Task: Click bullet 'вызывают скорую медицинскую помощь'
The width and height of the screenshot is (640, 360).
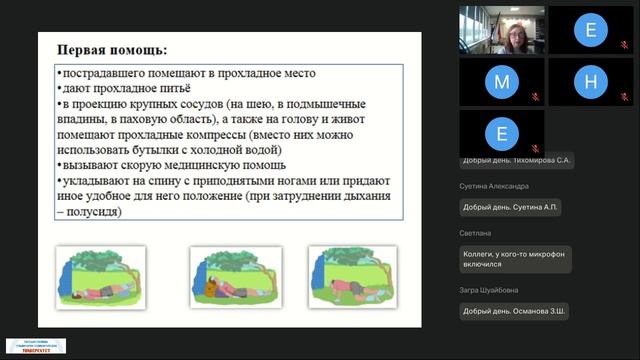Action: tap(171, 165)
